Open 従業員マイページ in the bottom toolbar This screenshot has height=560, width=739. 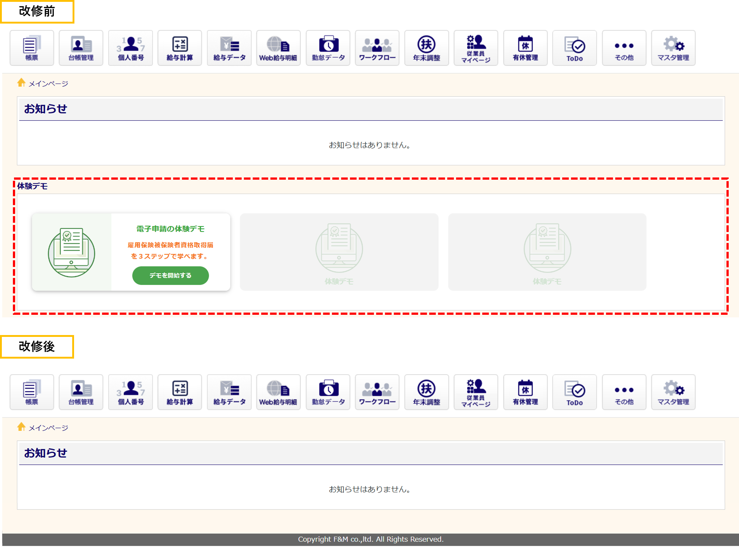(x=476, y=392)
